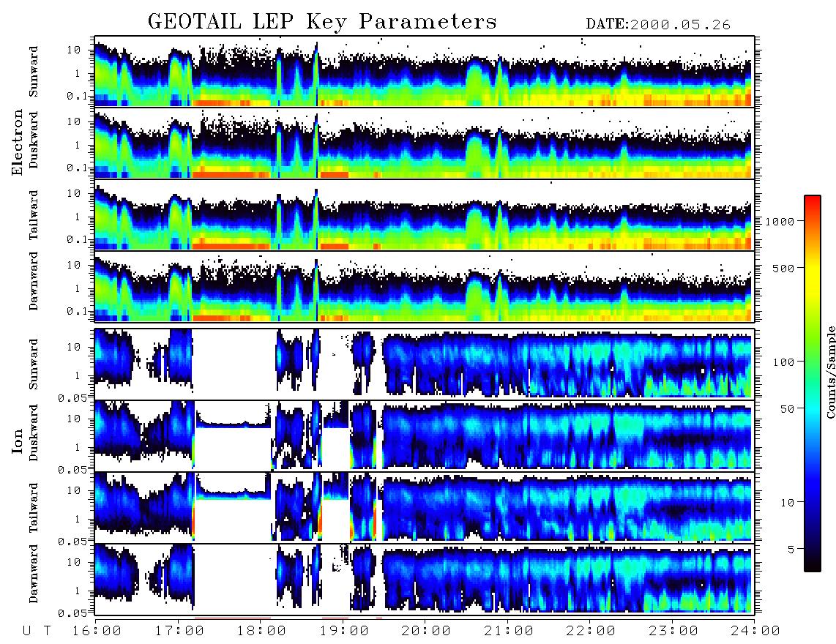
Task: Click the 0.05 tick of Ion Sunward panel
Action: pyautogui.click(x=72, y=397)
